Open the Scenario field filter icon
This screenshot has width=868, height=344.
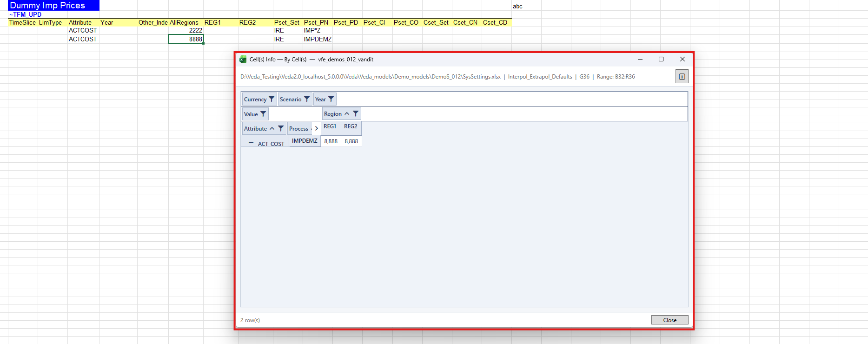[307, 99]
